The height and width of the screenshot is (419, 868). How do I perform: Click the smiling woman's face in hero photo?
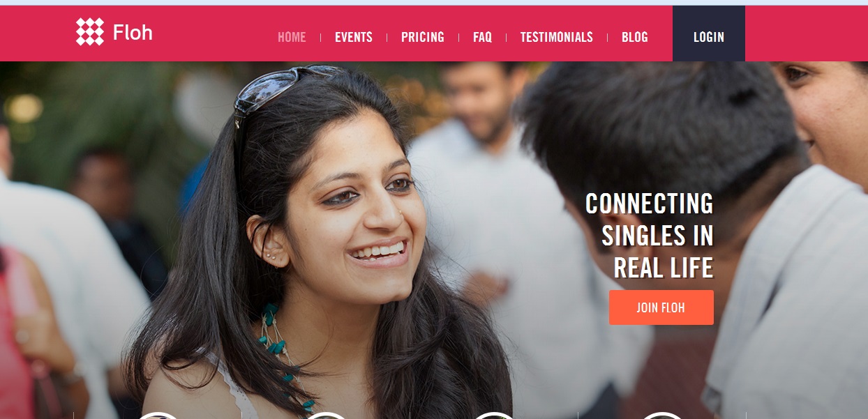(x=356, y=209)
